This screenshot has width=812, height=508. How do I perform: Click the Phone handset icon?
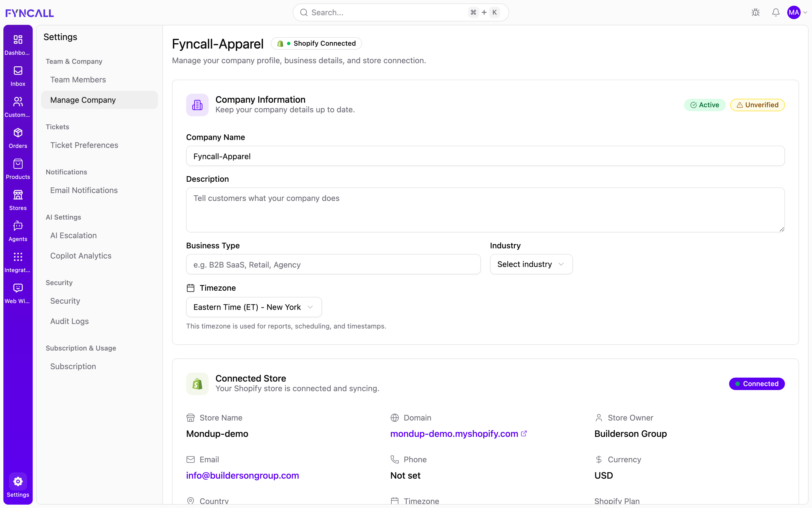395,459
